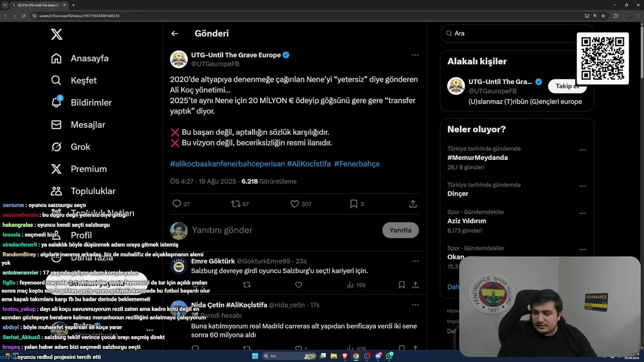Click the Yanıtını gönder reply field

284,230
